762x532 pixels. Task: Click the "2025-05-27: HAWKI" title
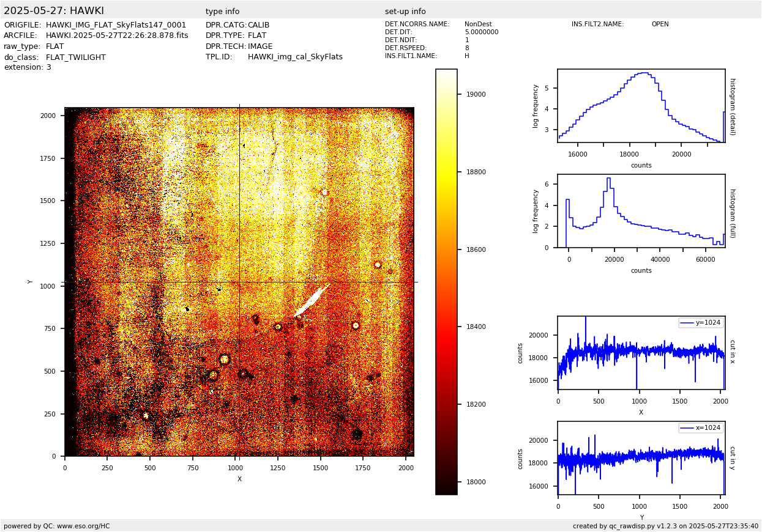point(54,11)
